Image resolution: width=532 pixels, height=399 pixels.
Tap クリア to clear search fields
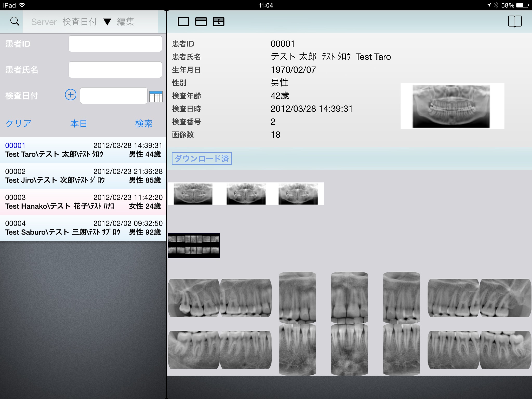(19, 123)
